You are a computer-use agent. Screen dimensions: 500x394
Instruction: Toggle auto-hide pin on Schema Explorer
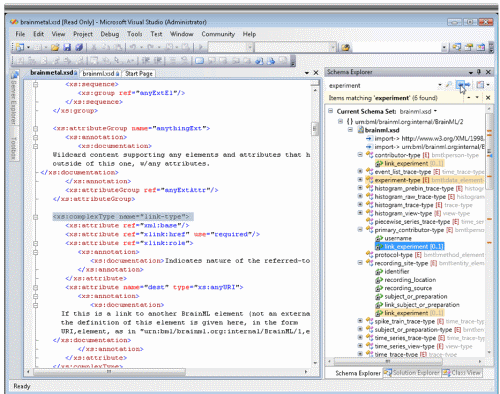(479, 72)
